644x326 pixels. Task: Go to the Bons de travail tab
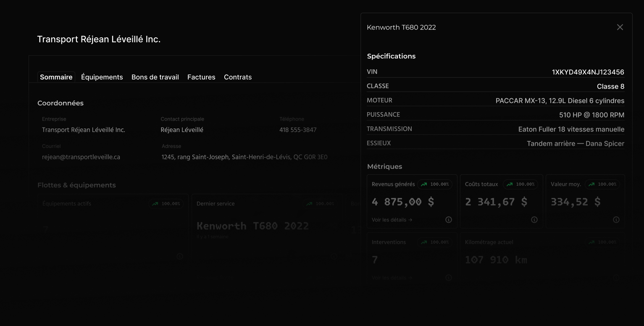tap(155, 77)
